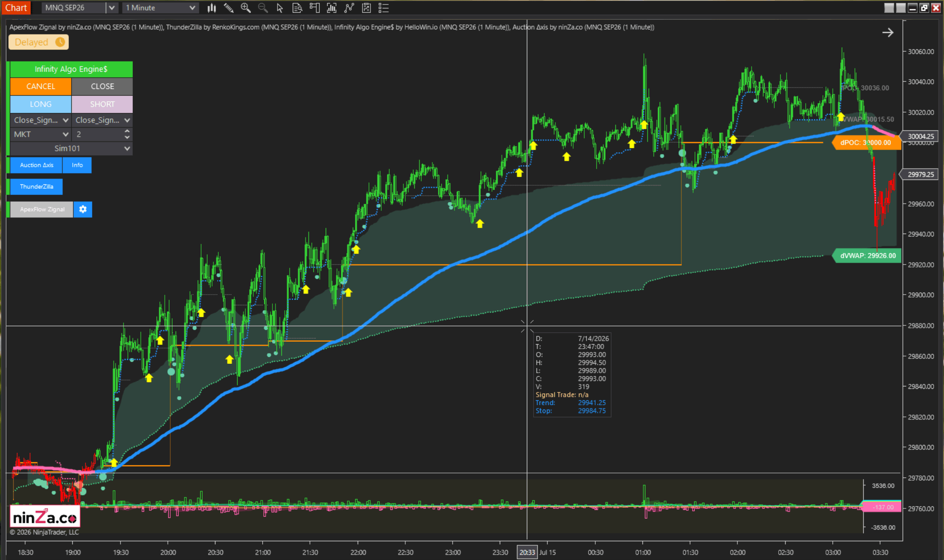The image size is (944, 560).
Task: Open ApexFlow Zignal settings gear
Action: point(83,209)
